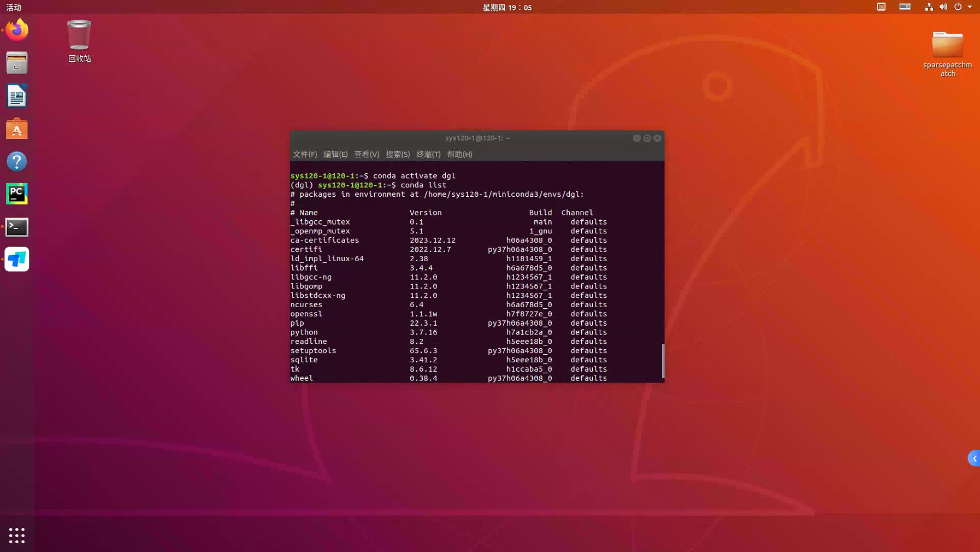
Task: Click the 'Build' column header text
Action: pos(540,213)
